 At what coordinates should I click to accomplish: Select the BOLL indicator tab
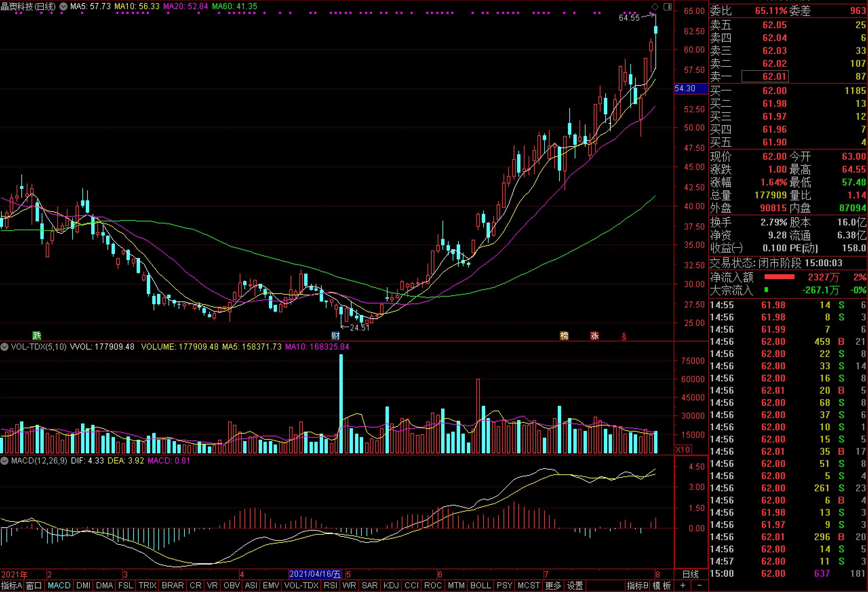(481, 585)
